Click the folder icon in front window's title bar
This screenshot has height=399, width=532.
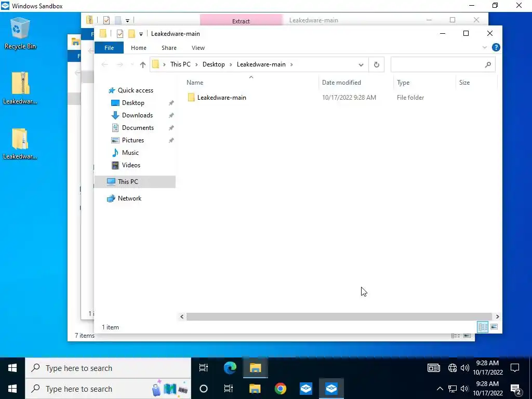coord(103,33)
